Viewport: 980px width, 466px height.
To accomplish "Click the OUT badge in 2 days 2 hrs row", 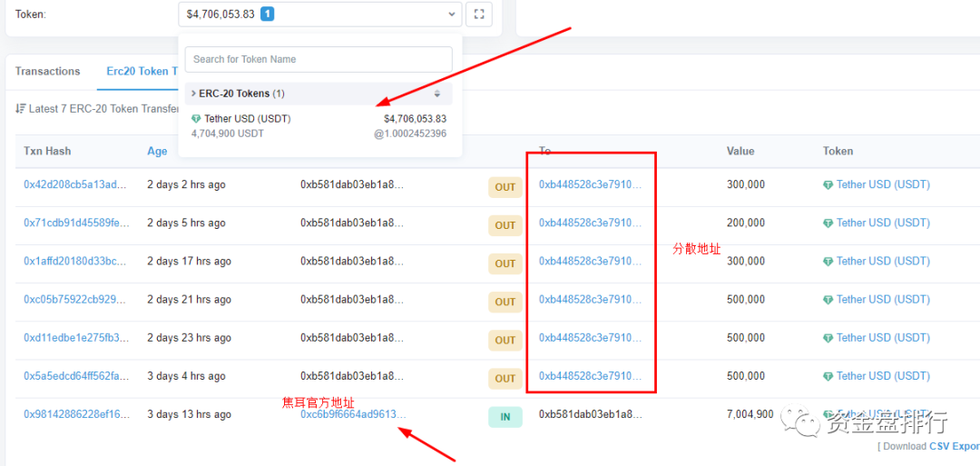I will click(x=505, y=187).
